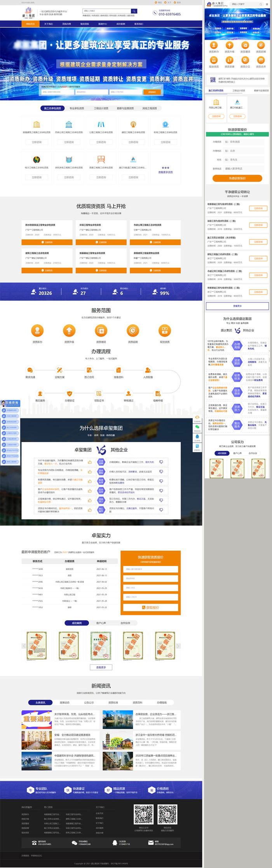Click the mobile 资质合并 orange icon

(261, 60)
